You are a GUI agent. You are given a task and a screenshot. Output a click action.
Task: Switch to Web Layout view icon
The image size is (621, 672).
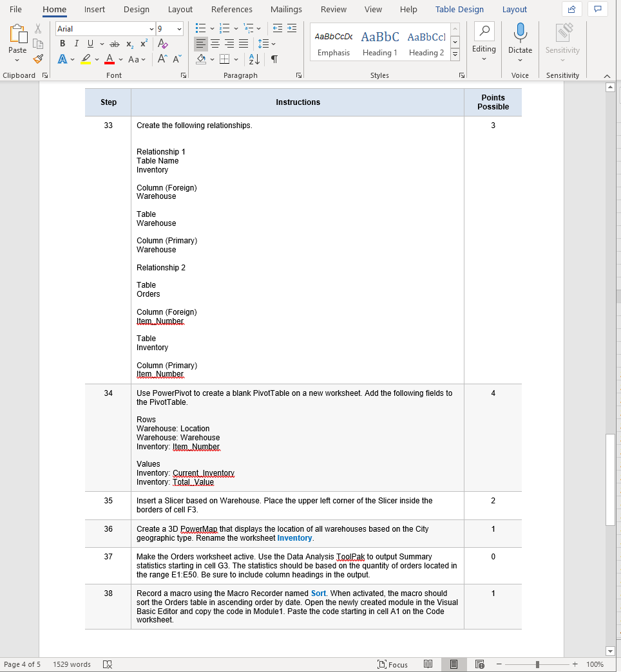480,664
